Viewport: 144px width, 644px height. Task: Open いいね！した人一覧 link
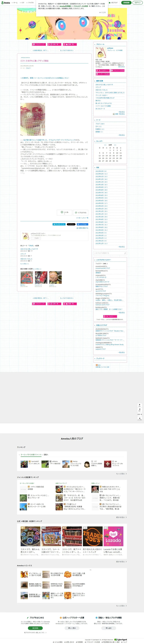(x=82, y=218)
